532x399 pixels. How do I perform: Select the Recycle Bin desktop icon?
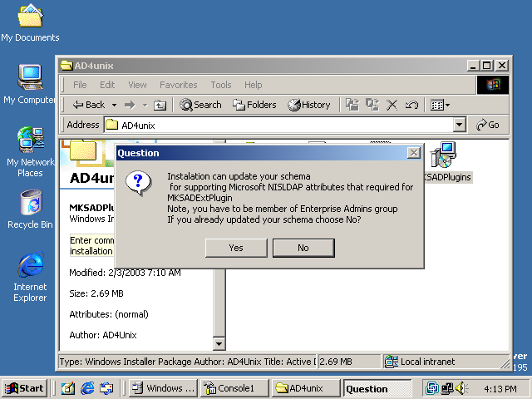[x=30, y=209]
